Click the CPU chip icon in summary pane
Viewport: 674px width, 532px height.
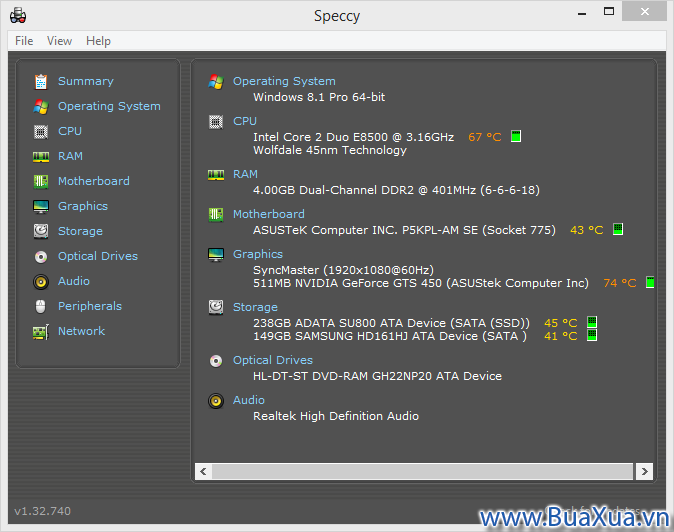[x=216, y=122]
